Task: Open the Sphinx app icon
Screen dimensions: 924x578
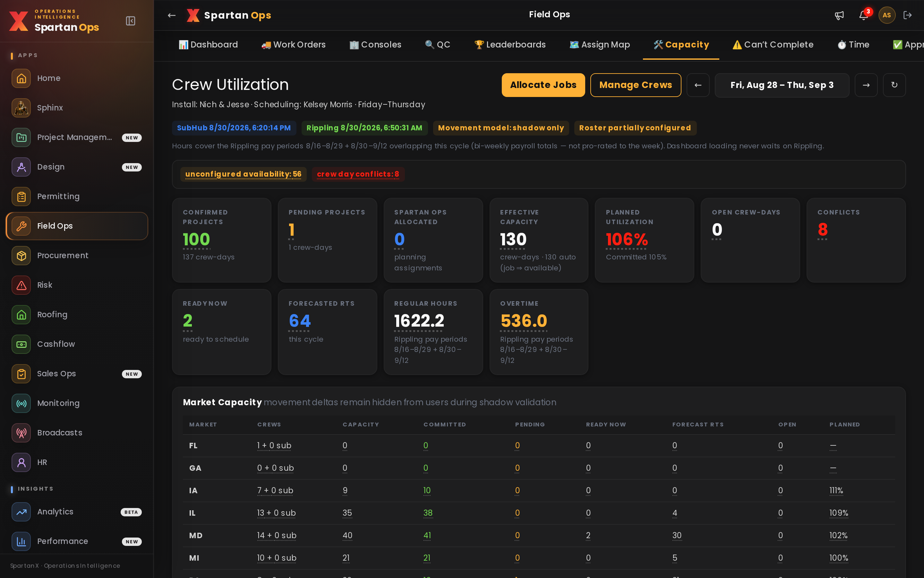Action: pyautogui.click(x=21, y=108)
